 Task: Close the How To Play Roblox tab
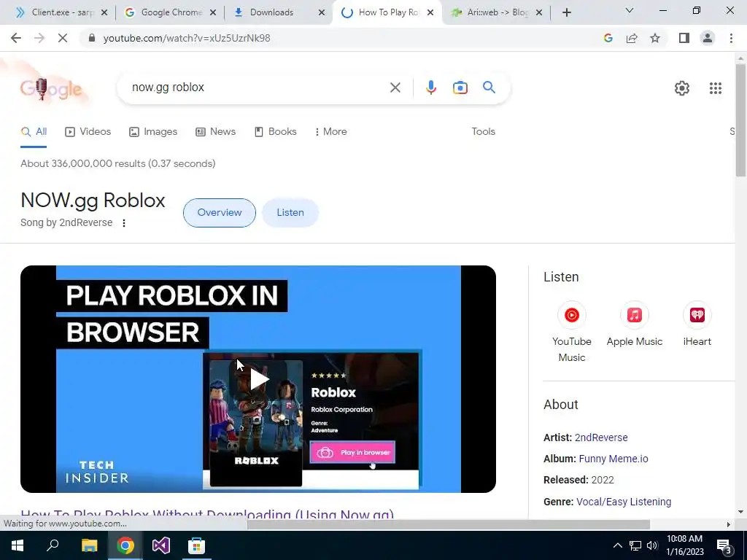click(430, 12)
